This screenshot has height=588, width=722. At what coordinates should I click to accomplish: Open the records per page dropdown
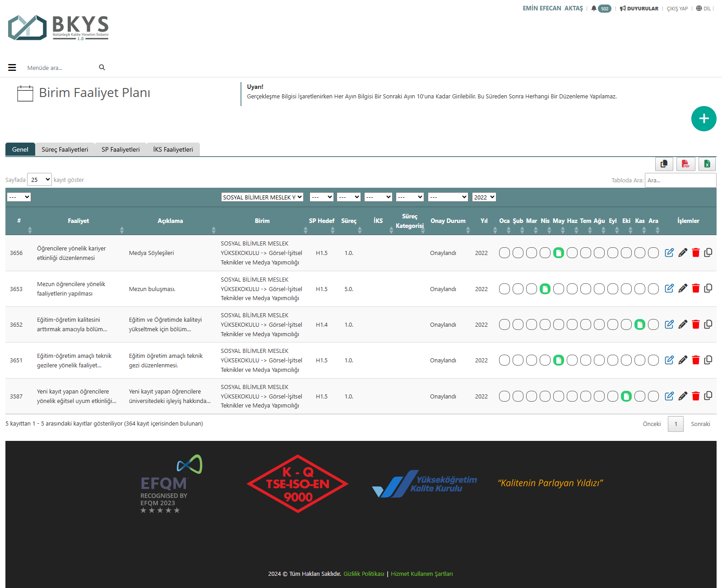[x=40, y=180]
